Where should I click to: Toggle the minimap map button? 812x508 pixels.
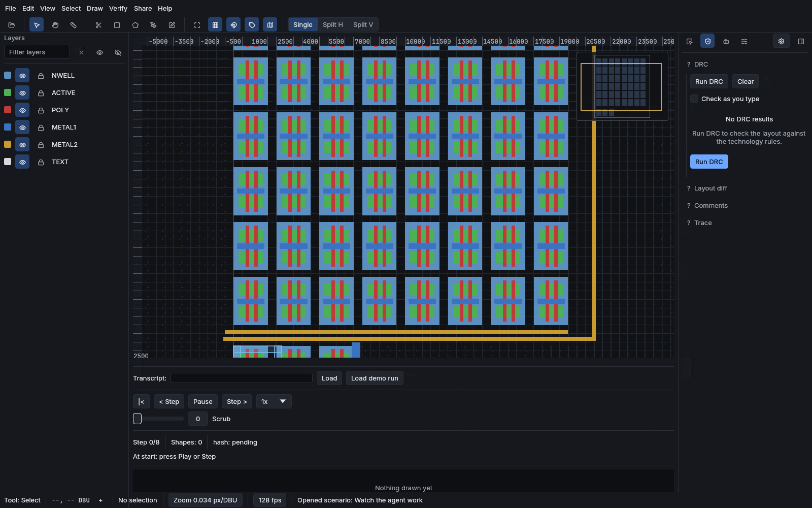pyautogui.click(x=270, y=25)
